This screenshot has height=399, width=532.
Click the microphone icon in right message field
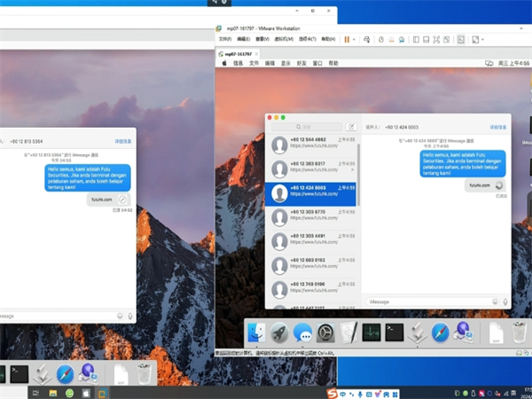505,301
